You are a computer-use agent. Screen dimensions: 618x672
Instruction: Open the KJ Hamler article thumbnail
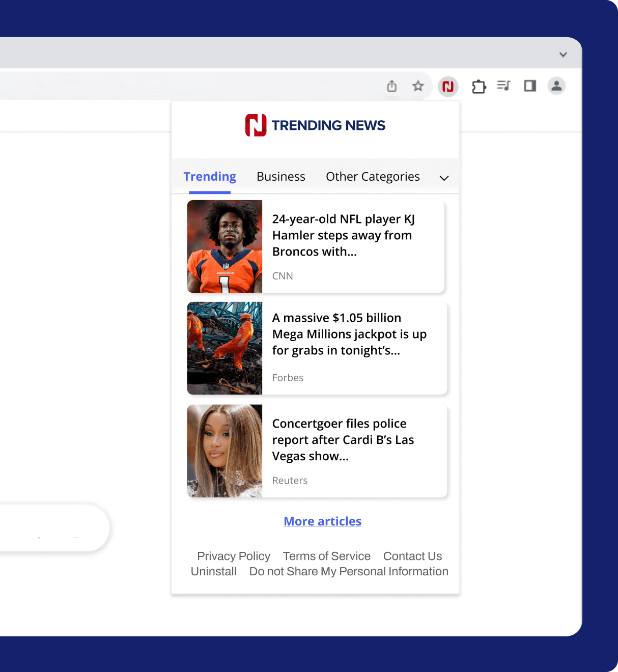[224, 246]
